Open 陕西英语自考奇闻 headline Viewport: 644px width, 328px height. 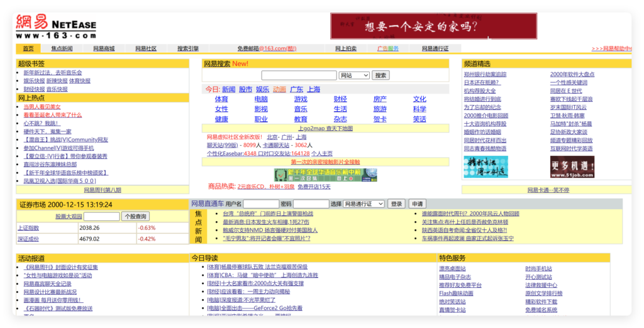click(464, 231)
